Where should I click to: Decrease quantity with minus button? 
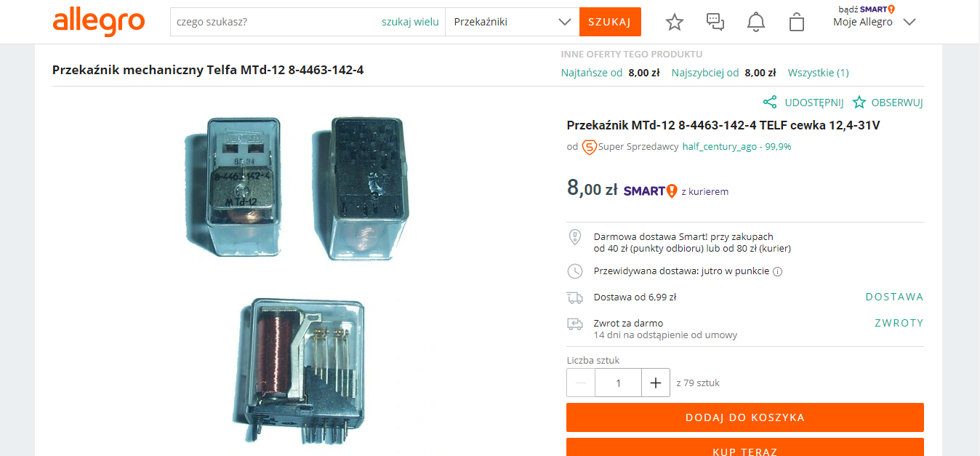581,383
